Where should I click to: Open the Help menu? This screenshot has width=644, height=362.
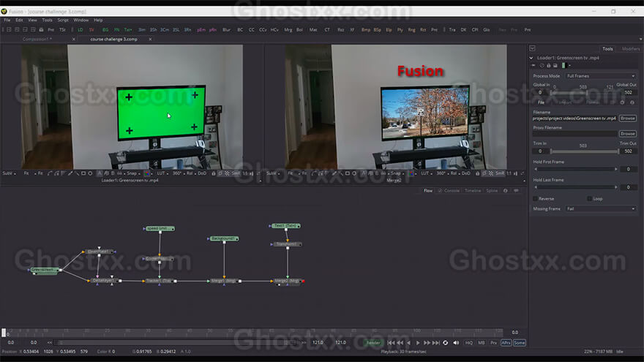click(98, 20)
